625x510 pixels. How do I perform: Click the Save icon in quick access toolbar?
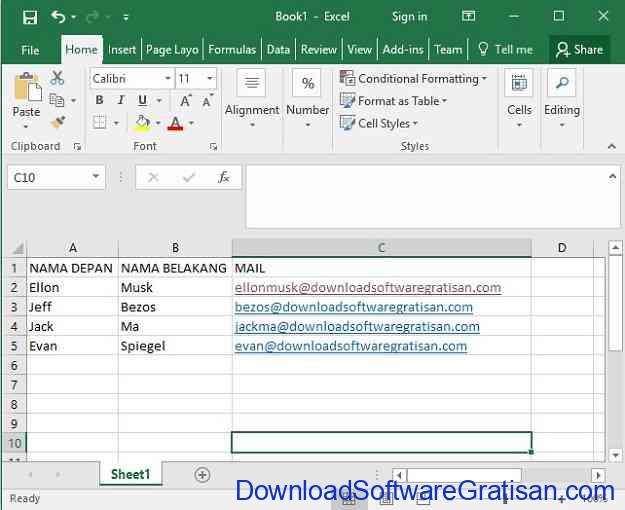(x=30, y=17)
